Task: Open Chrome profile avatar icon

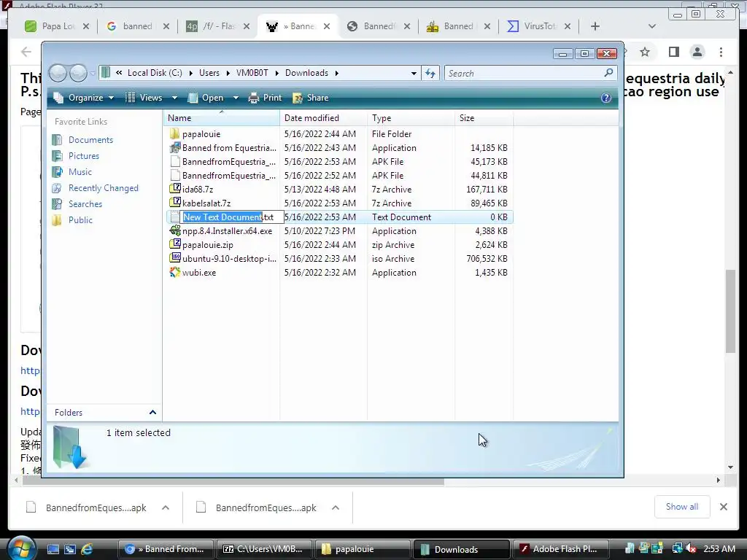Action: pos(697,52)
